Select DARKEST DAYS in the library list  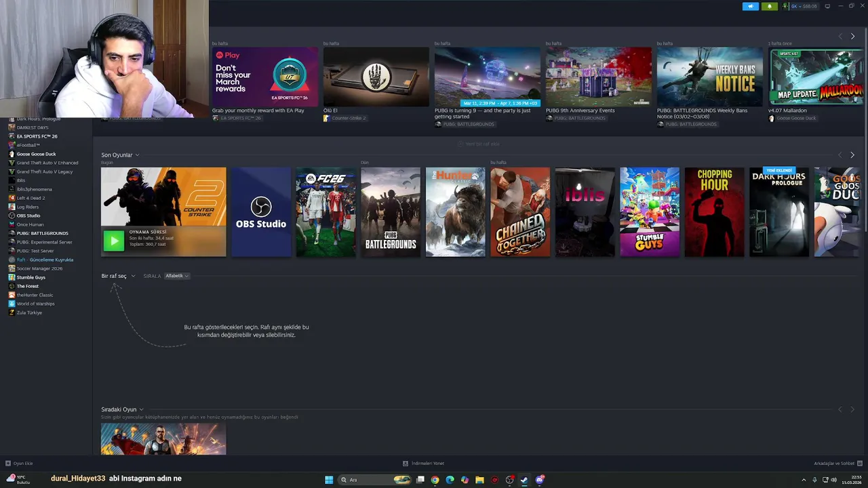(x=33, y=127)
